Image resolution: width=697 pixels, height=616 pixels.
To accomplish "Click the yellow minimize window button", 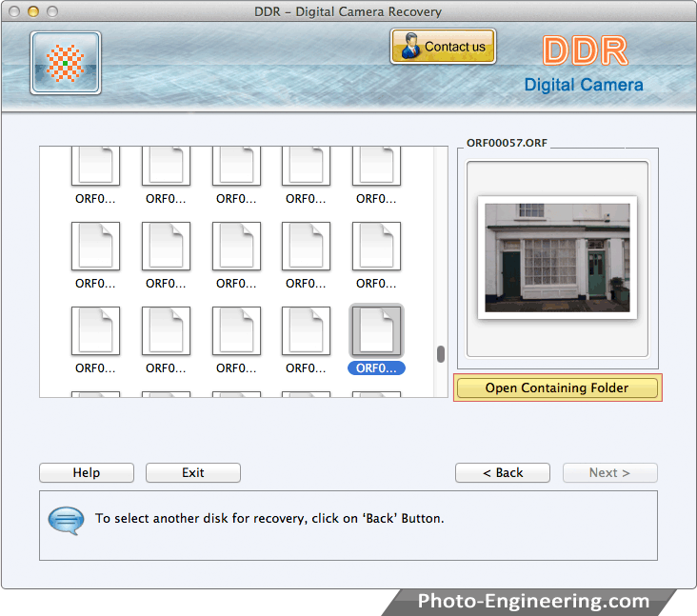I will pos(33,11).
